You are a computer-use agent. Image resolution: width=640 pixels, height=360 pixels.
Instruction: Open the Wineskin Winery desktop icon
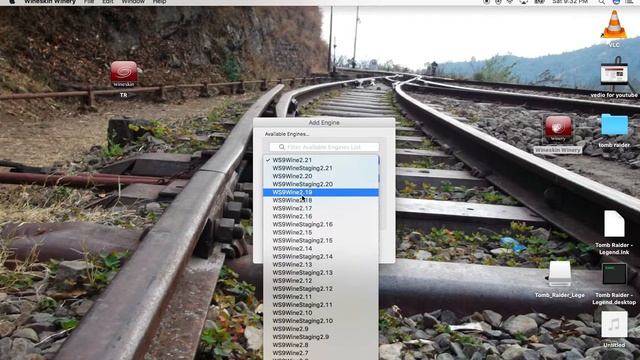(558, 129)
